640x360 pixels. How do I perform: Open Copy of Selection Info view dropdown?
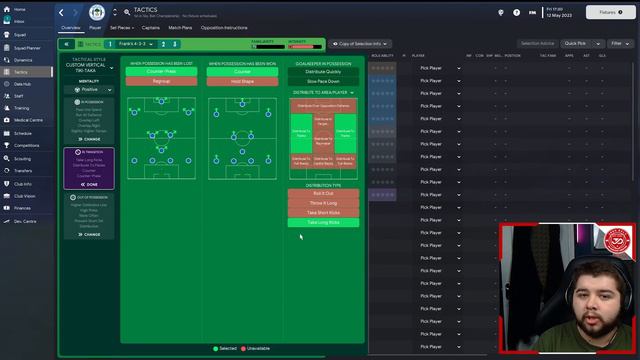(x=360, y=44)
